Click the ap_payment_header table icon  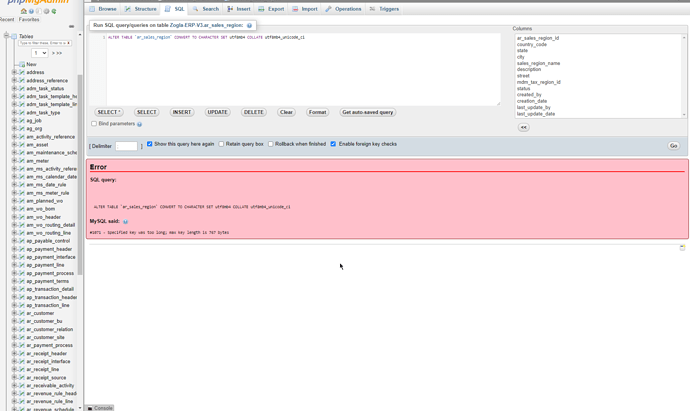point(22,249)
